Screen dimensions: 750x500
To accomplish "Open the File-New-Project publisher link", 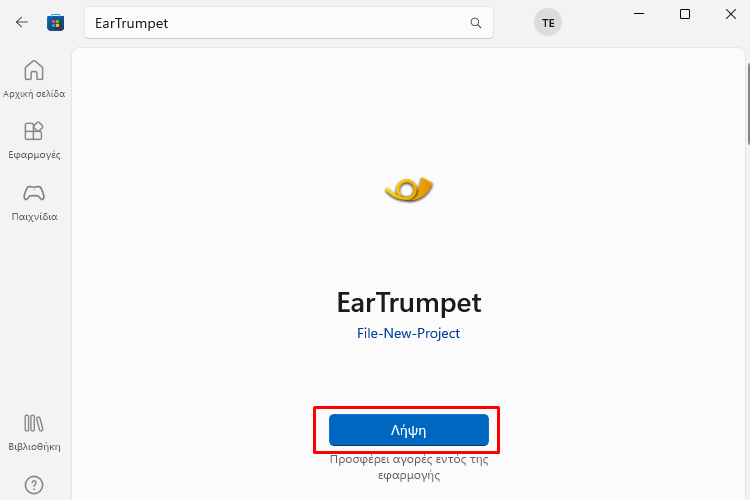I will point(408,333).
